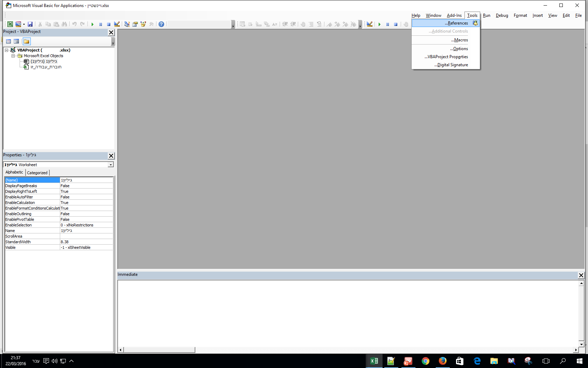Open the Insert object dropdown arrow

click(x=24, y=24)
